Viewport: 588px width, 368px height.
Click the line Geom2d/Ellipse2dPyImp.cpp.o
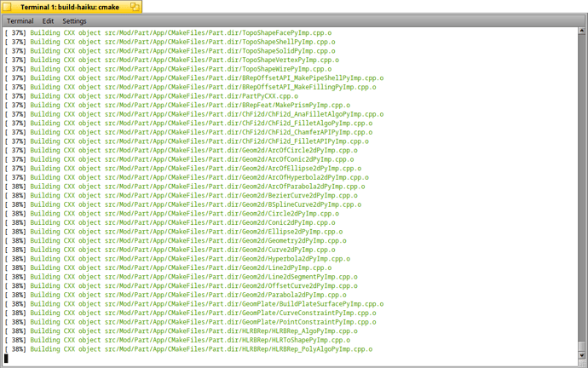tap(174, 232)
